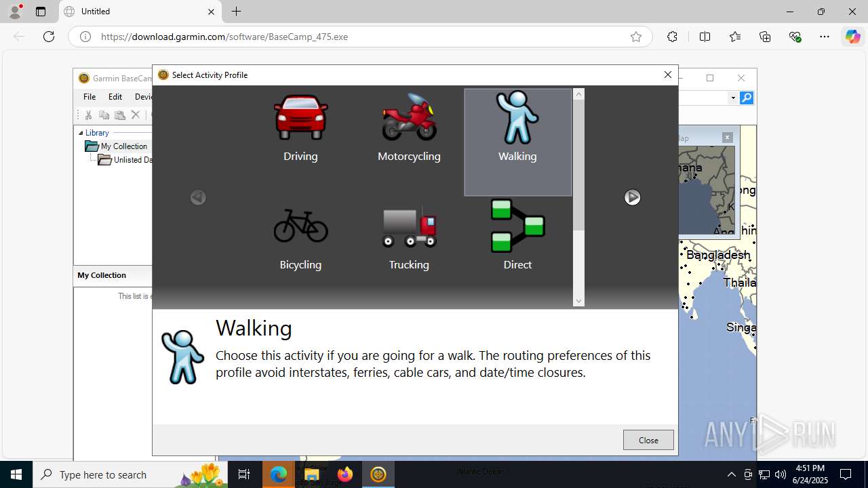Open the network icon in system tray
Image resolution: width=868 pixels, height=488 pixels.
pyautogui.click(x=764, y=474)
